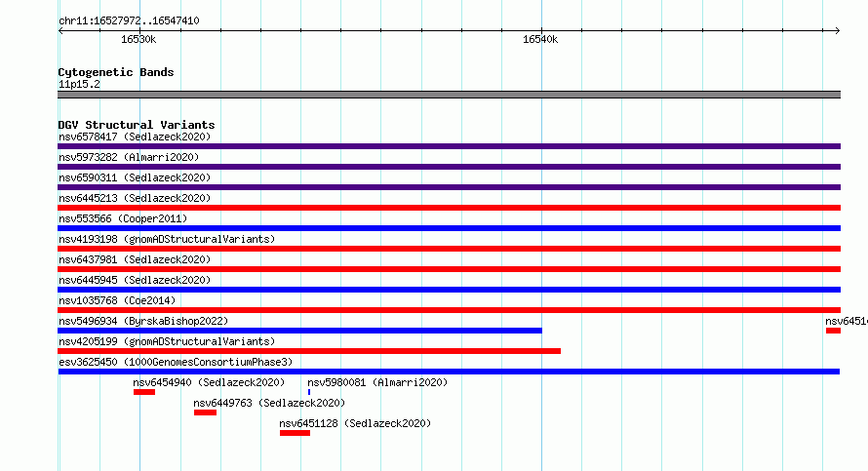The width and height of the screenshot is (868, 471).
Task: Open nsv6449763 (Sedlazeck2020) label
Action: [x=269, y=403]
